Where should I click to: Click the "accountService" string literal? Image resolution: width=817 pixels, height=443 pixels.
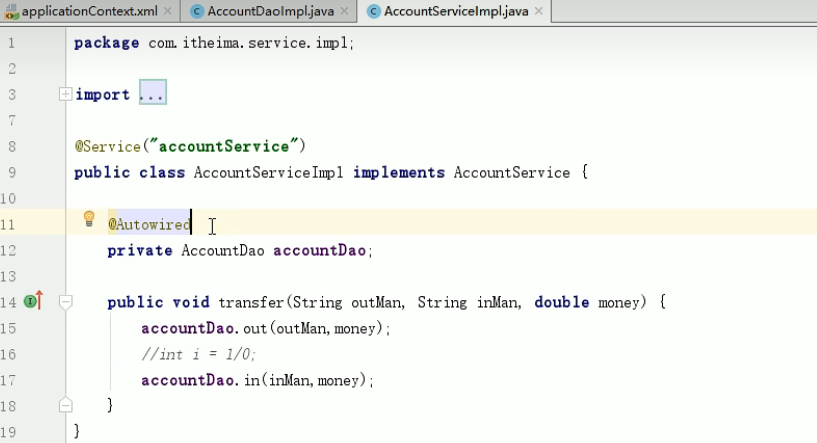[224, 146]
